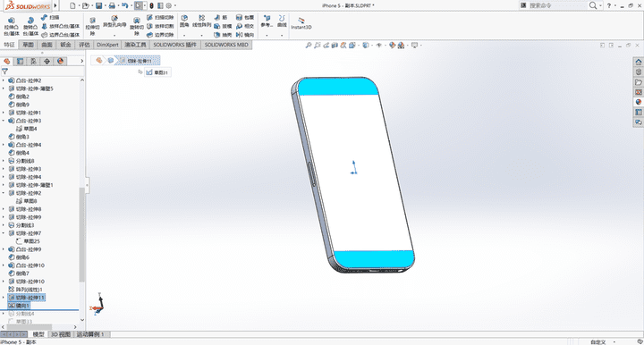Select the 旋转凸台/基体 revolve boss tool
Screen dimensions: 644x345
(30, 26)
